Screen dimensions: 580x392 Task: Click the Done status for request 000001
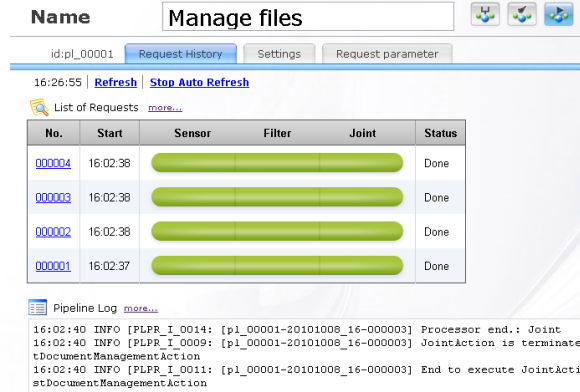pos(436,266)
